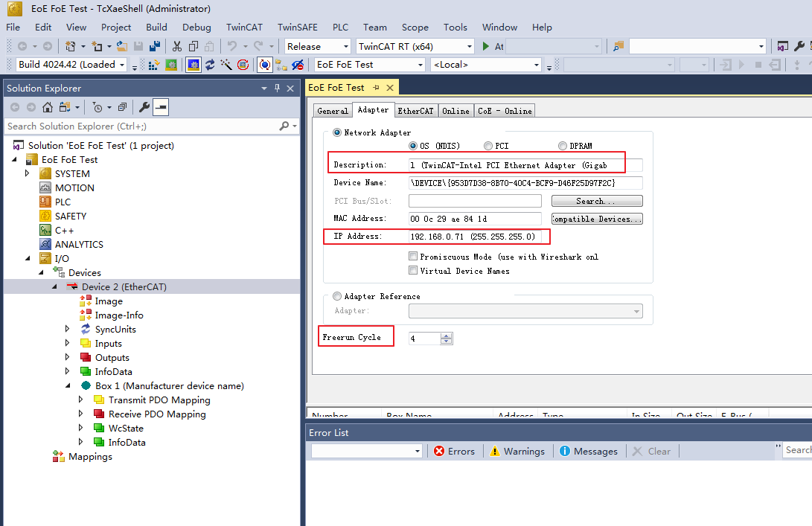812x526 pixels.
Task: Start with the green play icon
Action: [x=486, y=46]
